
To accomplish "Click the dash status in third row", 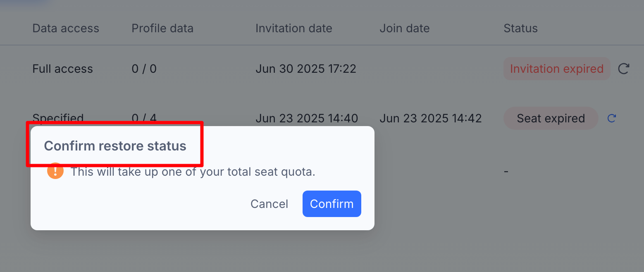I will pyautogui.click(x=506, y=171).
